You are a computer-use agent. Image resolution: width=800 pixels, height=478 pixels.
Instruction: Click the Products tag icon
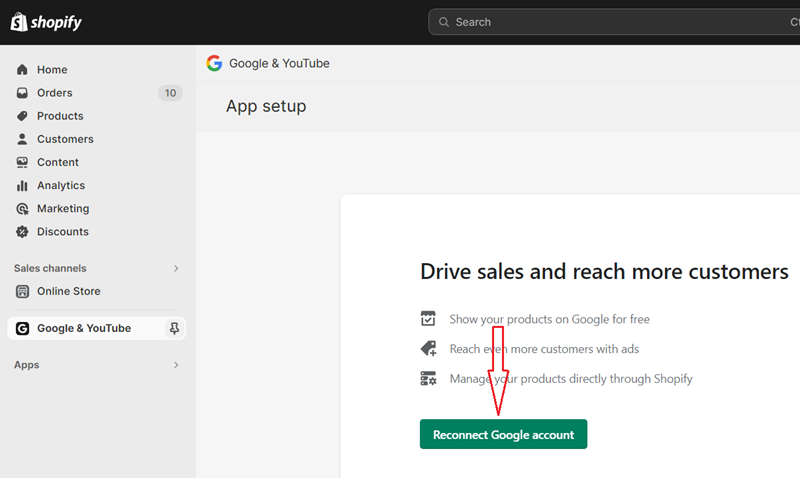tap(22, 116)
